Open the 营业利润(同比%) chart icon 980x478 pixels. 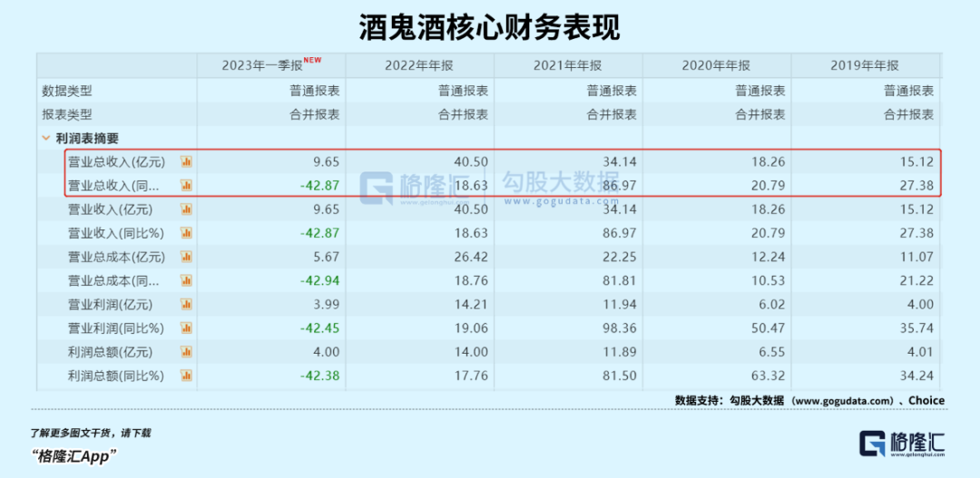click(x=186, y=328)
